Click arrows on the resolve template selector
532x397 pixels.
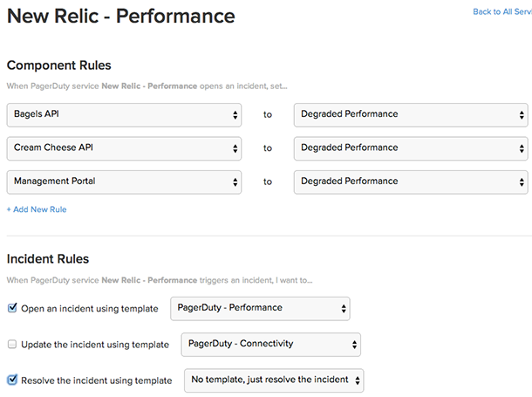358,380
